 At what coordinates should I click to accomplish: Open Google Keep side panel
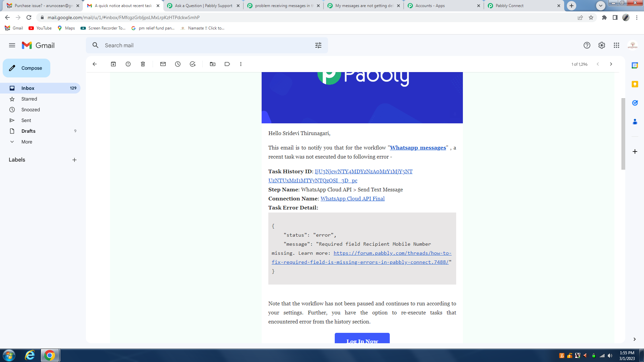pyautogui.click(x=635, y=84)
